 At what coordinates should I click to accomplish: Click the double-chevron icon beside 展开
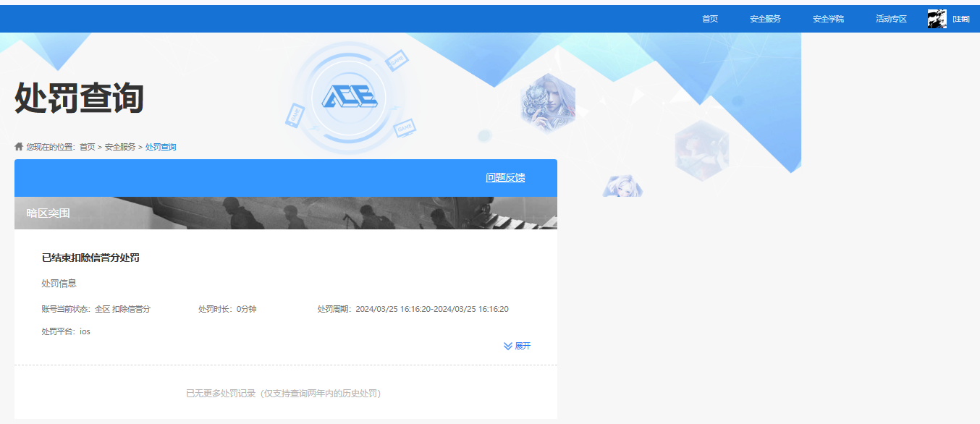pyautogui.click(x=508, y=346)
